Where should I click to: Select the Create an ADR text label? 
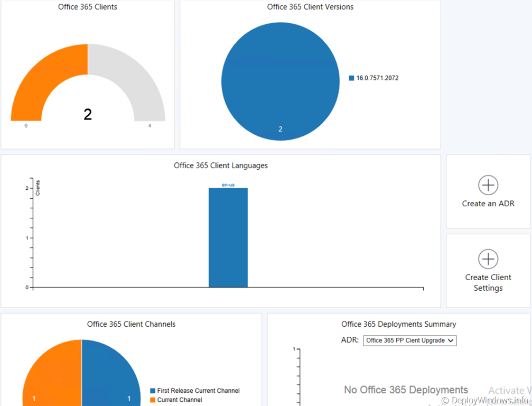click(x=488, y=204)
